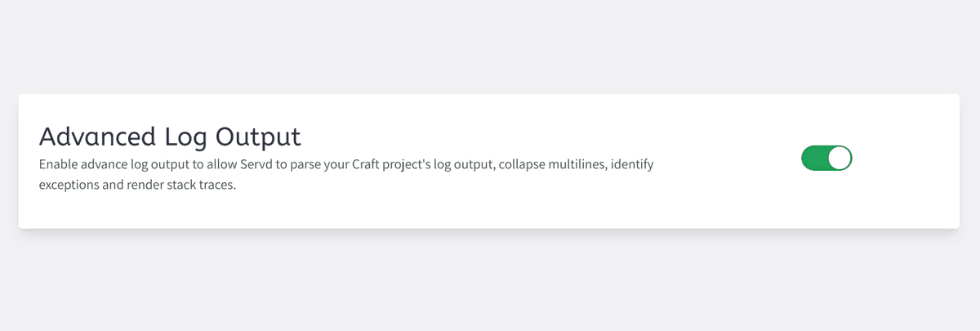Click the Advanced Log Output heading
The image size is (980, 331).
click(x=170, y=136)
